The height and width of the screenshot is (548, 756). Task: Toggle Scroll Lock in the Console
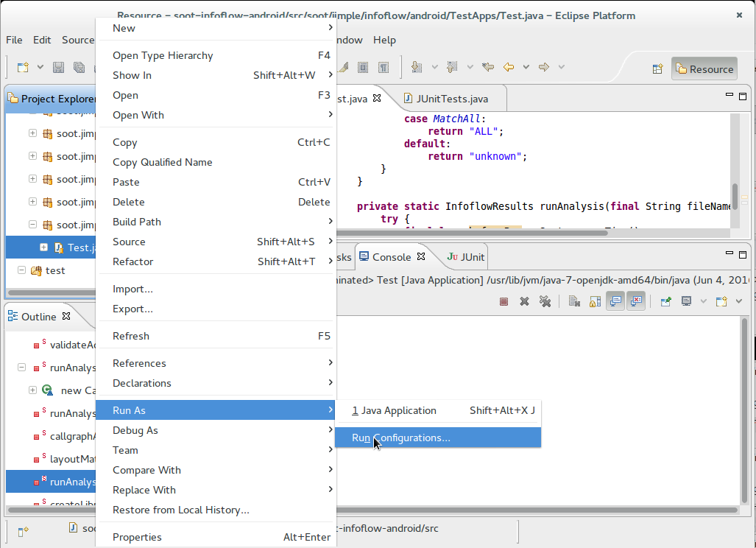[593, 301]
